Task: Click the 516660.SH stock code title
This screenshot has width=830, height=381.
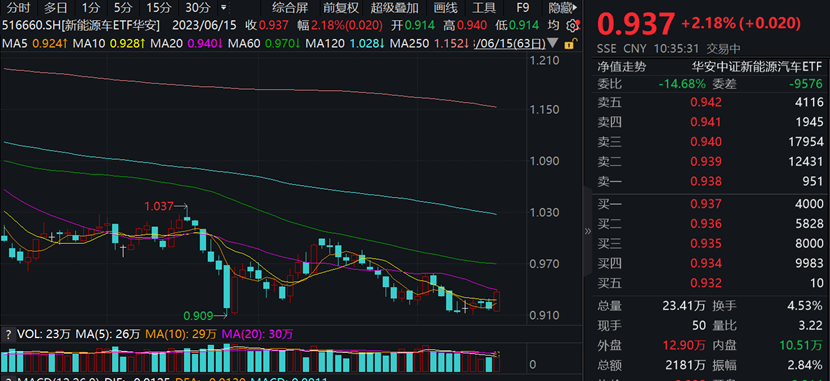Action: point(81,25)
